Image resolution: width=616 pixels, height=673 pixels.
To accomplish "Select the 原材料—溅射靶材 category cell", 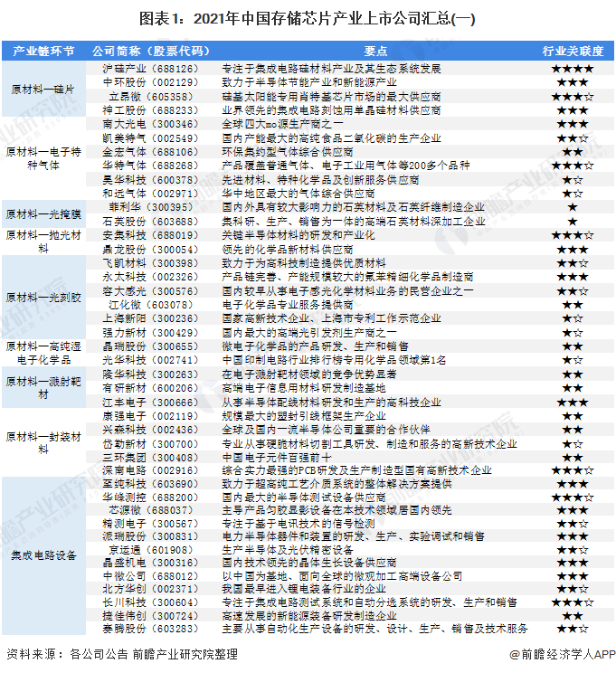I will [43, 387].
